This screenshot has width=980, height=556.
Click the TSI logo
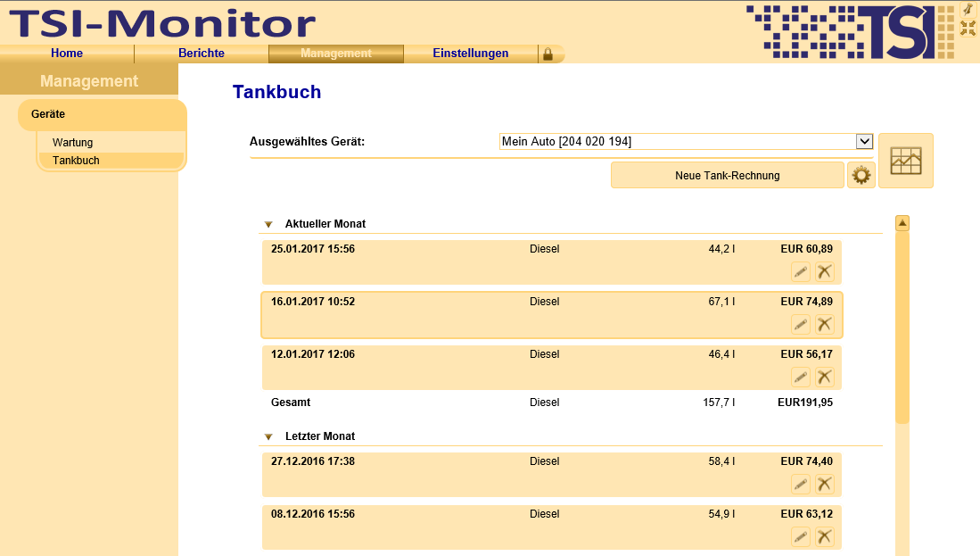(x=850, y=31)
